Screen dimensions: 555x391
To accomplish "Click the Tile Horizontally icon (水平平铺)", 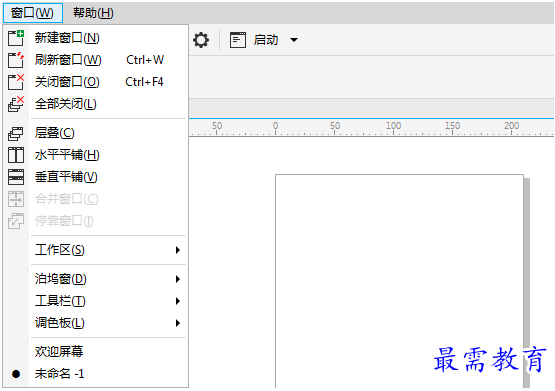I will [16, 155].
